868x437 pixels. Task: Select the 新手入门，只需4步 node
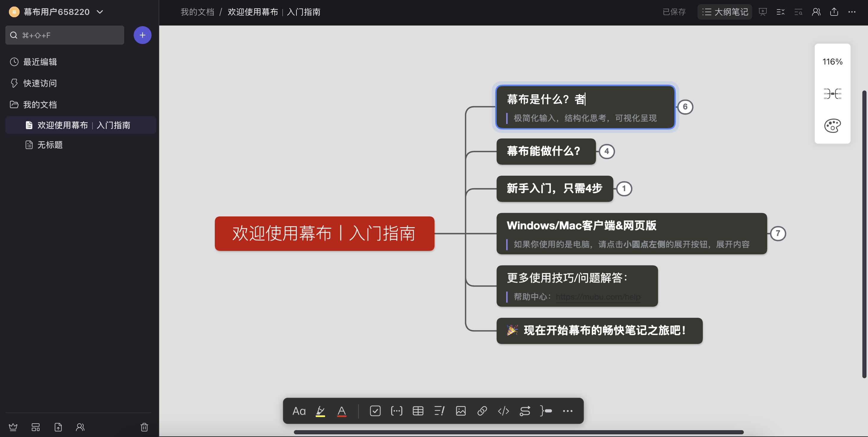click(x=555, y=188)
